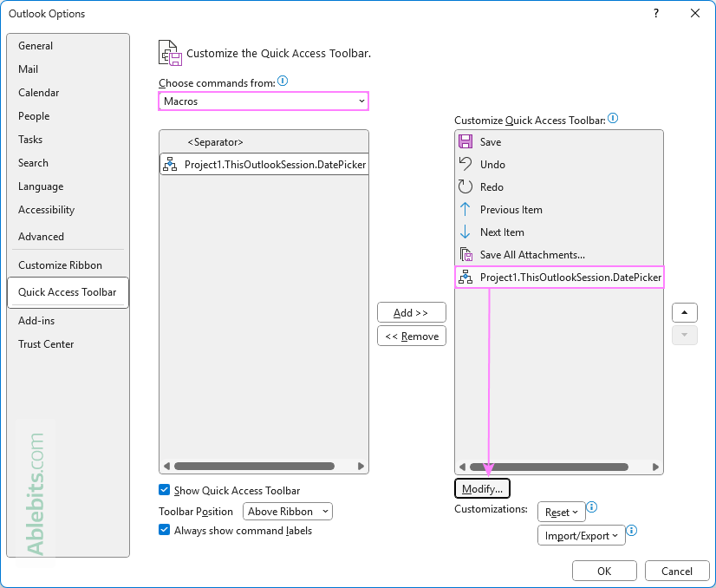
Task: Click horizontal scrollbar of commands list
Action: click(254, 466)
